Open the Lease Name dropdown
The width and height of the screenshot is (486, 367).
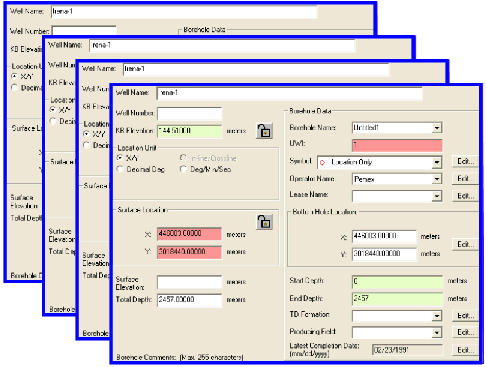[437, 196]
